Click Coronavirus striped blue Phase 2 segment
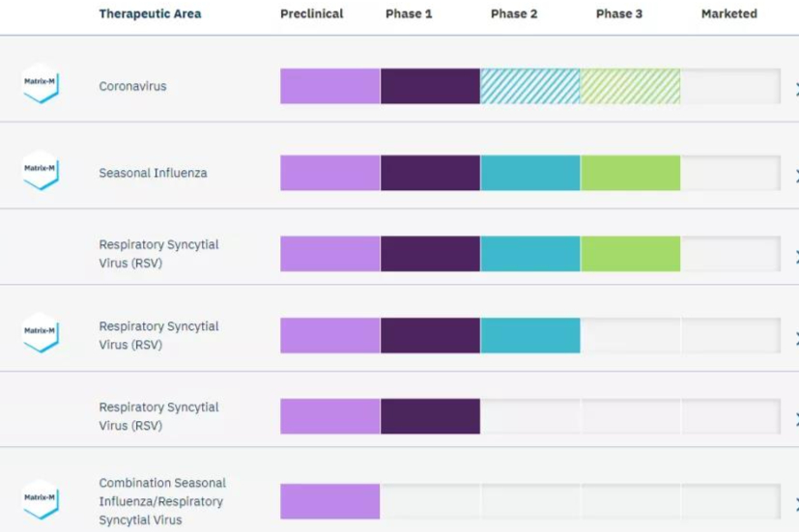 [530, 87]
